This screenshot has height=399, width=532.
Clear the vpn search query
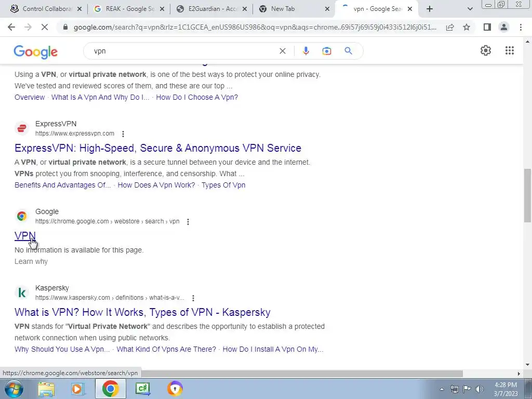(x=282, y=51)
